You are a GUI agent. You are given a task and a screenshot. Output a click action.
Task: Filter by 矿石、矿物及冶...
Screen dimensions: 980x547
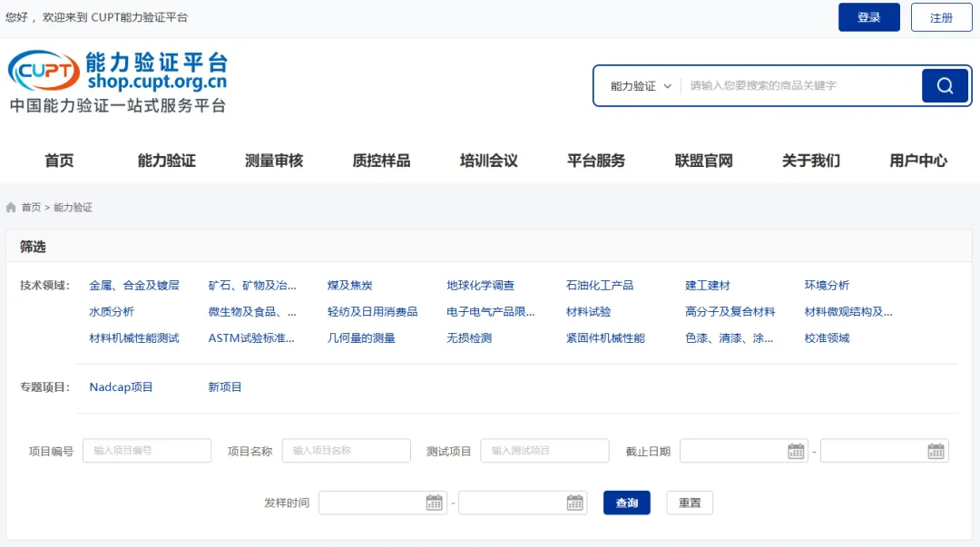tap(252, 285)
